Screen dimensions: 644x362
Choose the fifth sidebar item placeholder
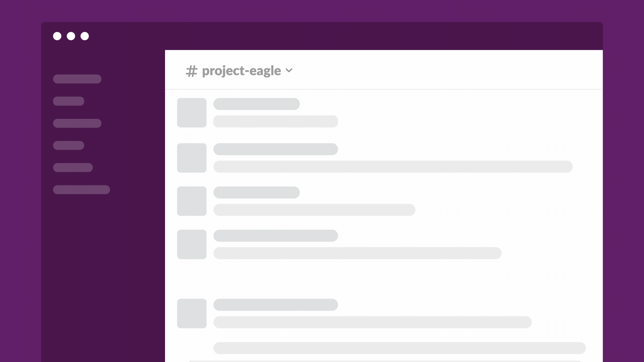[x=73, y=167]
